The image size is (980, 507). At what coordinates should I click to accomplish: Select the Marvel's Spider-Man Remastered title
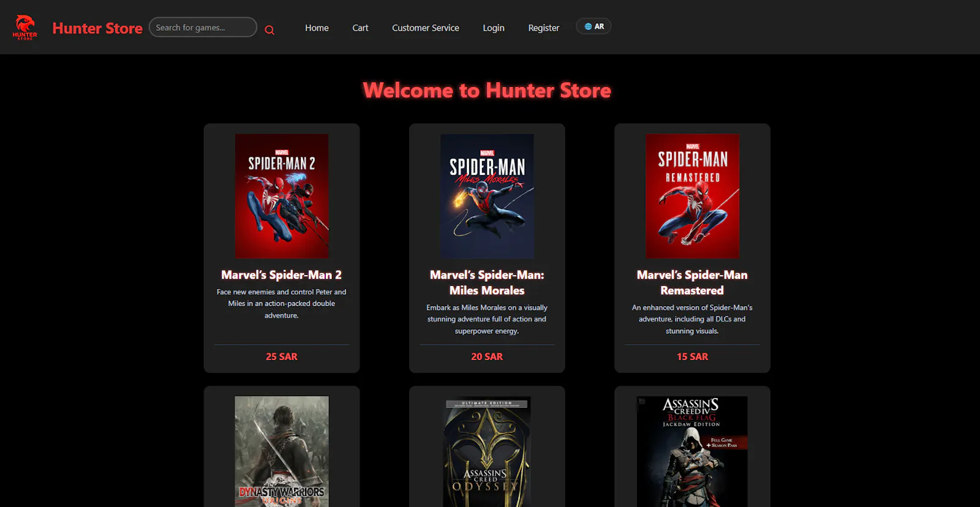[x=692, y=283]
